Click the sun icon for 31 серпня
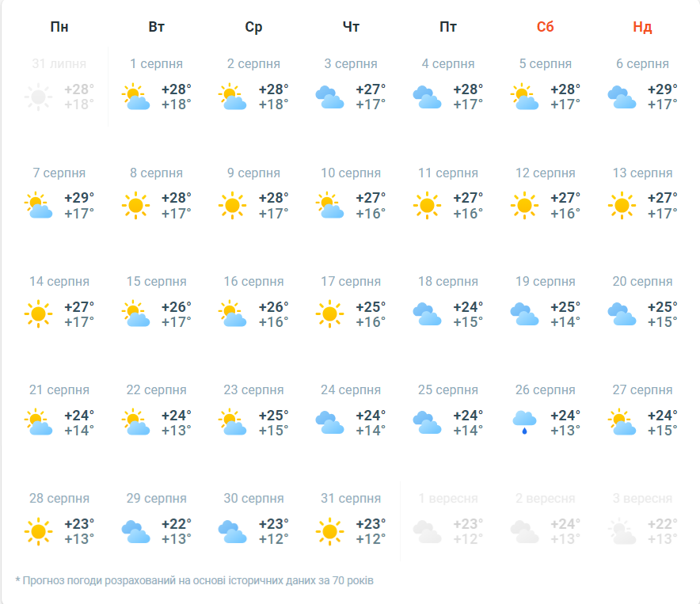This screenshot has width=700, height=604. click(x=329, y=531)
